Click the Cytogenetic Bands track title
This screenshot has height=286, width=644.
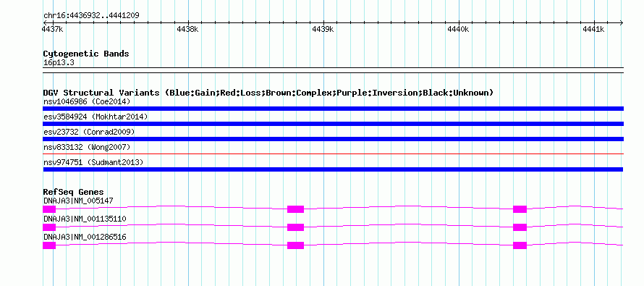[86, 54]
